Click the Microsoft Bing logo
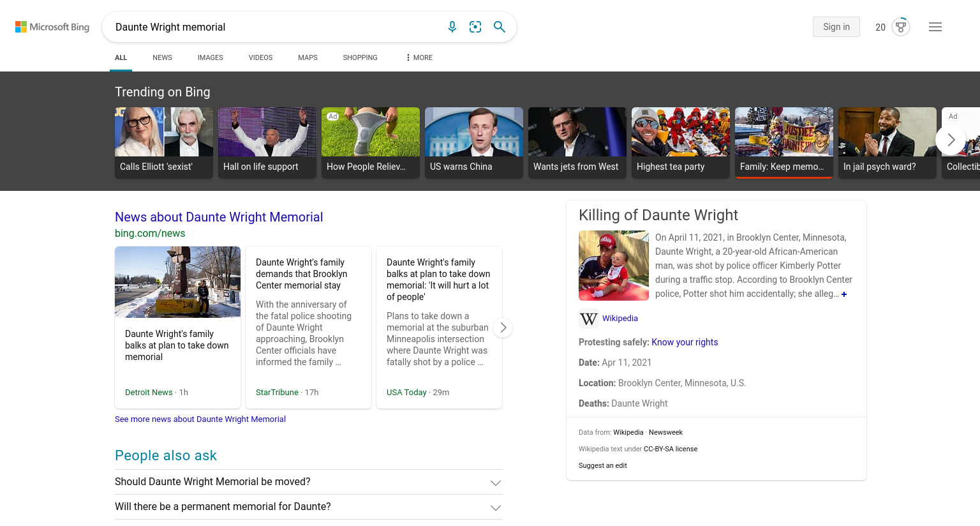 pyautogui.click(x=52, y=27)
